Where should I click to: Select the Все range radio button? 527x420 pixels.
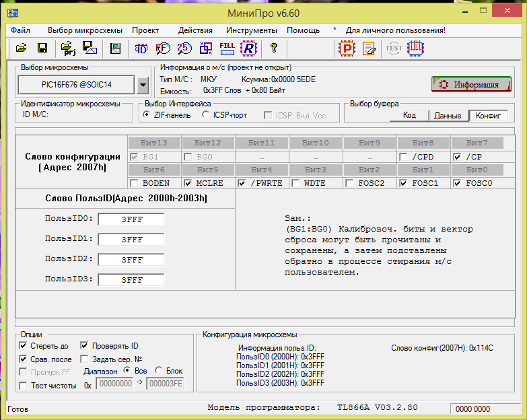click(x=127, y=370)
